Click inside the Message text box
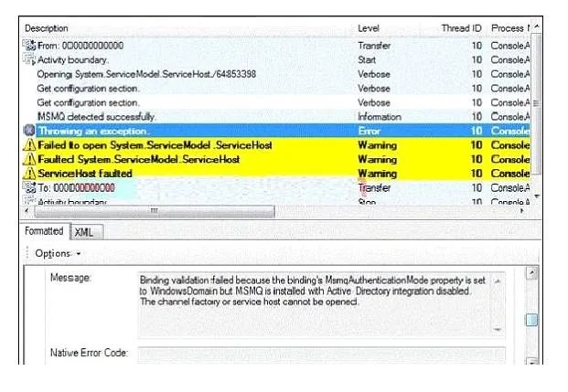Viewport: 568px width, 392px height. [315, 305]
